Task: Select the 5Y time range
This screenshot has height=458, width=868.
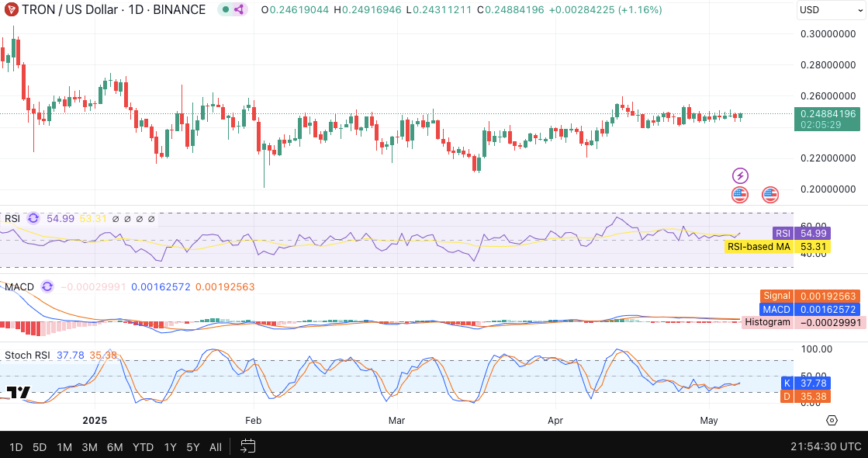Action: coord(192,447)
